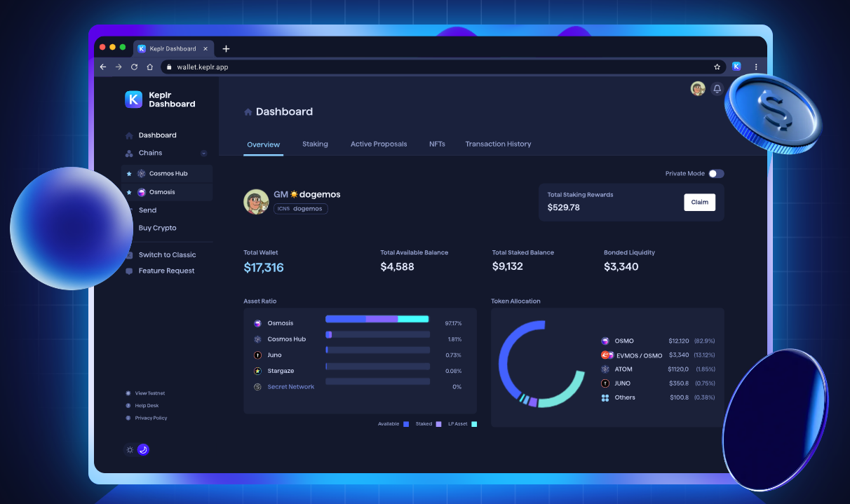Click the OSMO token icon in Token Allocation
This screenshot has height=504, width=850.
[605, 341]
